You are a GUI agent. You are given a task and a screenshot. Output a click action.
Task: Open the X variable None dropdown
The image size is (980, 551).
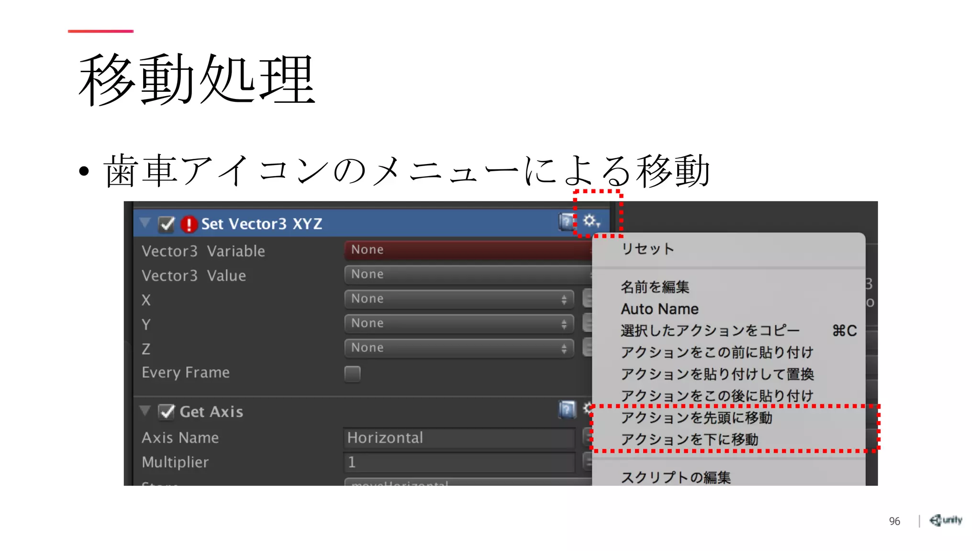click(x=458, y=299)
